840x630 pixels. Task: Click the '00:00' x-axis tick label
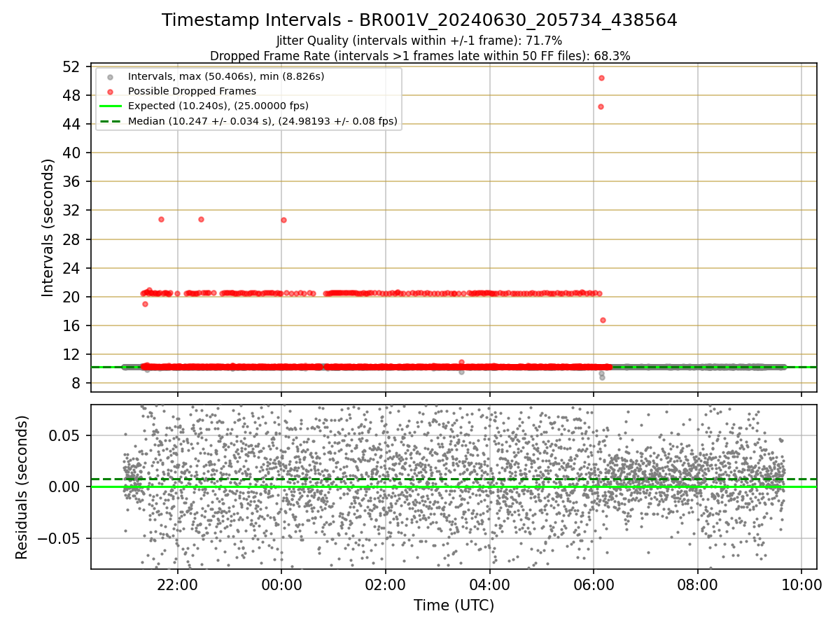[281, 584]
